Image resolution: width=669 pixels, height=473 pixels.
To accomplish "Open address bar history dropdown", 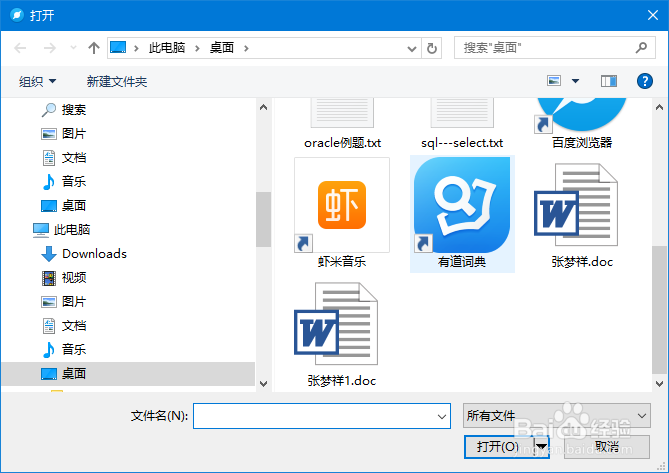I will [x=411, y=48].
